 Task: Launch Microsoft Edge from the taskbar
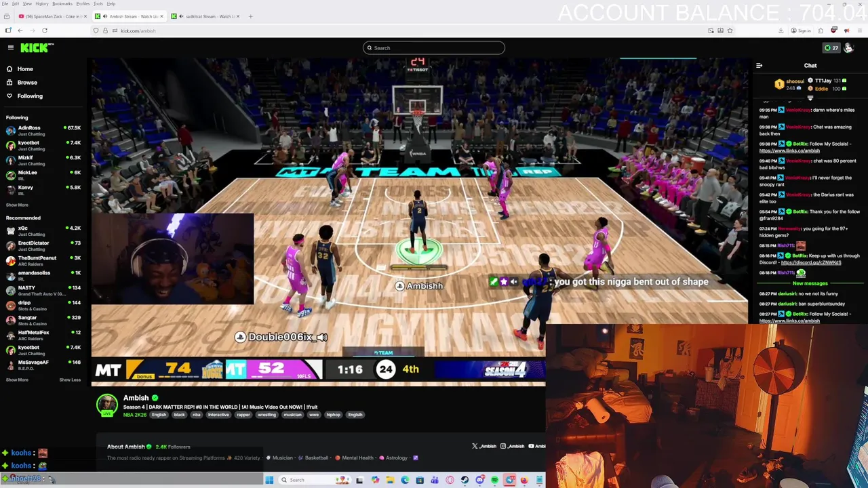coord(405,480)
